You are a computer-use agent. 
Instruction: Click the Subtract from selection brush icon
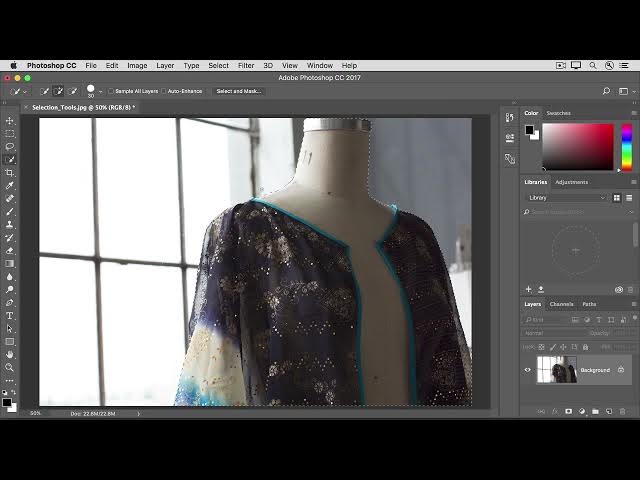pos(73,91)
